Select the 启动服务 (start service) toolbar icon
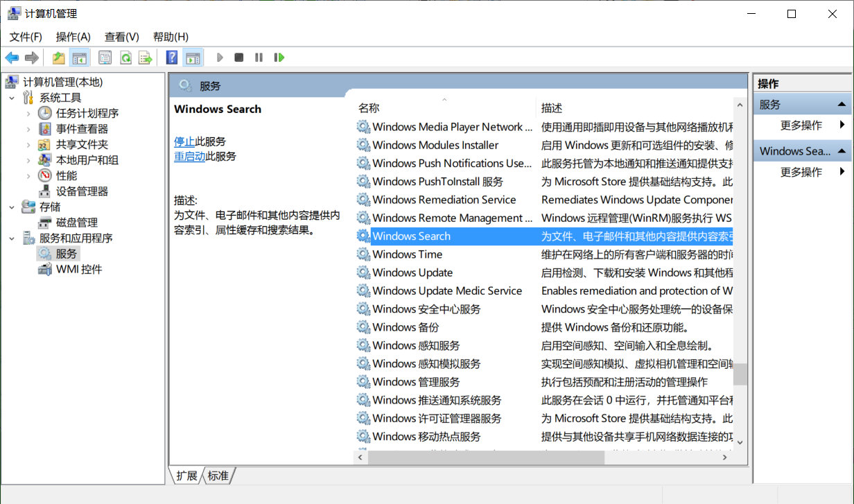Viewport: 854px width, 504px height. [220, 57]
